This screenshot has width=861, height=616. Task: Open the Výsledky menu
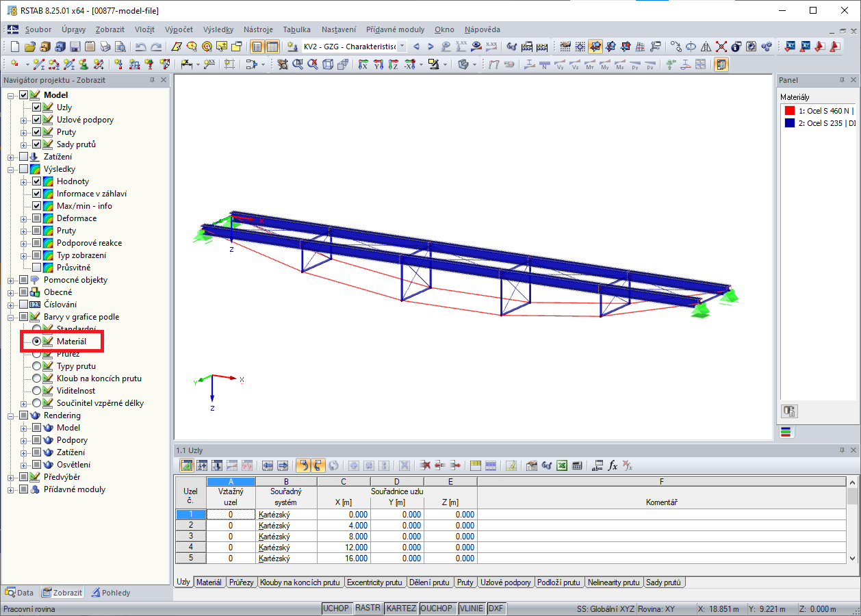[x=218, y=29]
